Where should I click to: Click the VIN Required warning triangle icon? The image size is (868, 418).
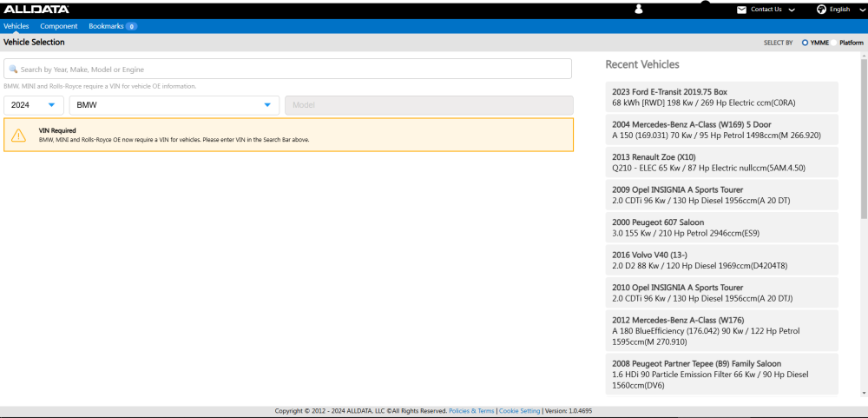[18, 136]
